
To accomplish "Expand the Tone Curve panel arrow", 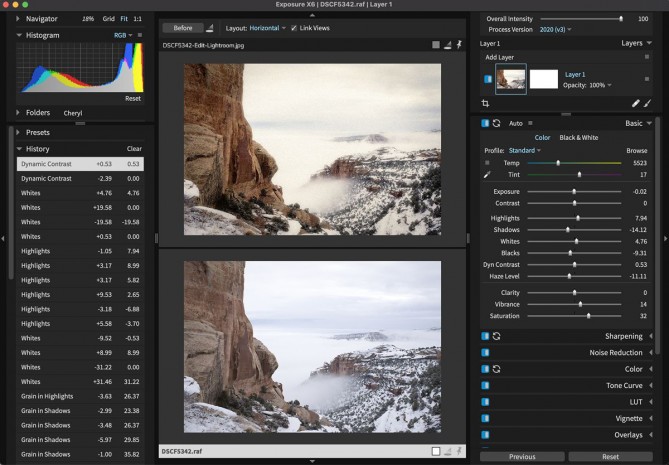I will 651,385.
